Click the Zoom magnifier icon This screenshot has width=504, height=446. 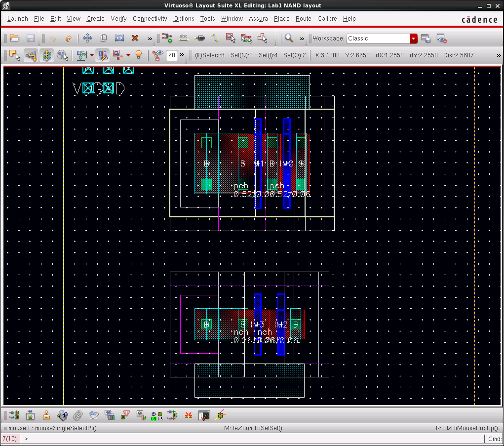(289, 38)
